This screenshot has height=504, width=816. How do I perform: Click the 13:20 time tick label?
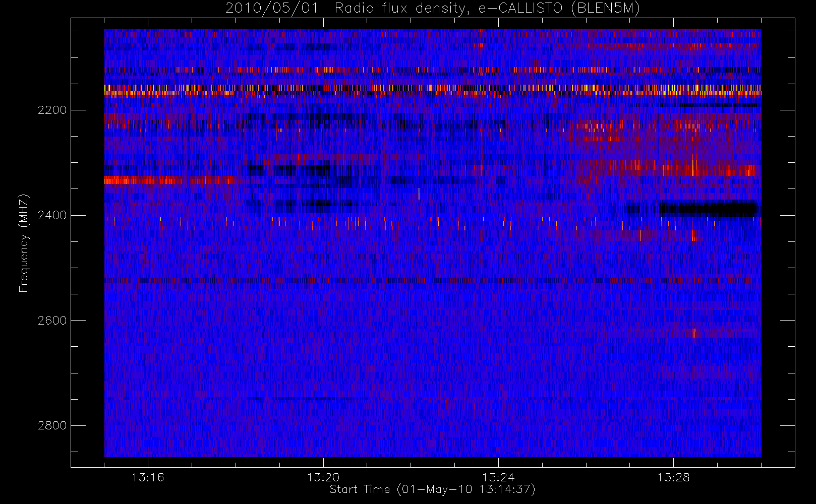click(x=323, y=477)
